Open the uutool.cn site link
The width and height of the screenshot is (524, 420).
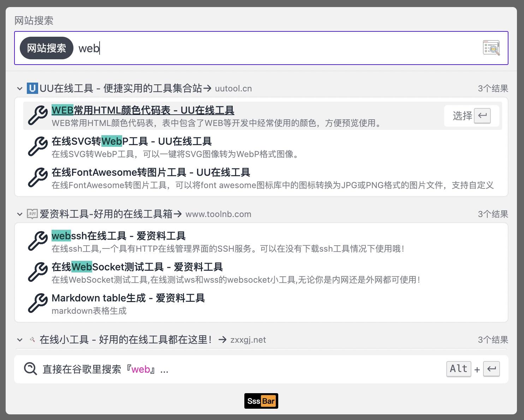[233, 89]
